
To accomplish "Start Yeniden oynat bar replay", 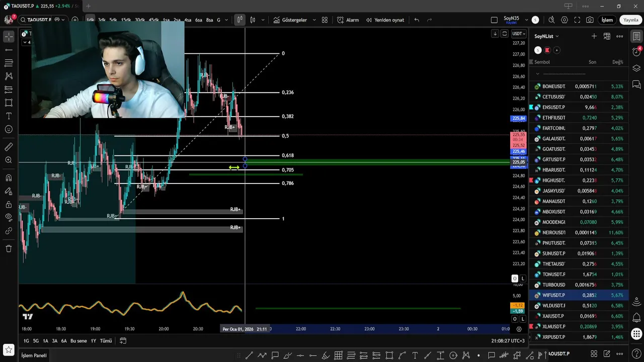I will pos(385,20).
